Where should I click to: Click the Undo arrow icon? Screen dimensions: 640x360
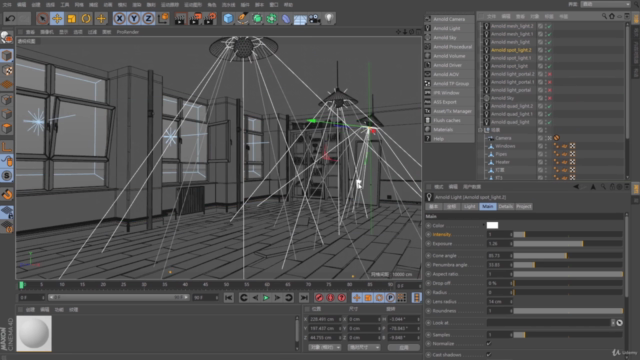[10, 18]
